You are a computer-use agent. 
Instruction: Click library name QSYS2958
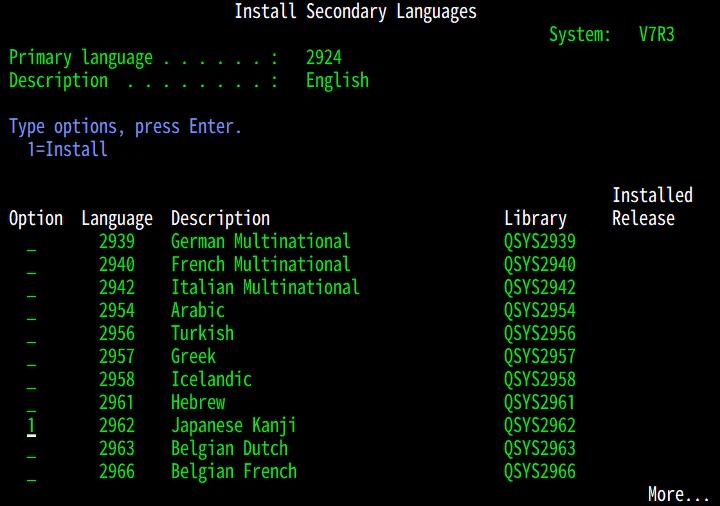540,379
